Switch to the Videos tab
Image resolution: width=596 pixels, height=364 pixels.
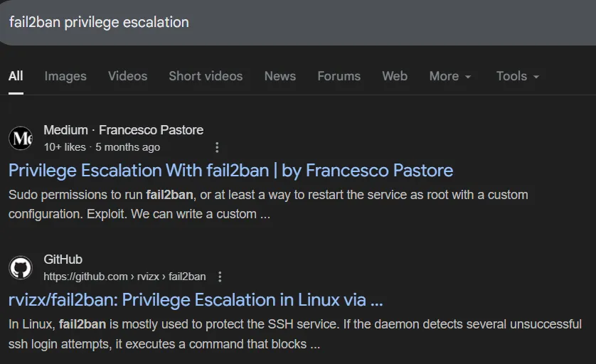[x=128, y=76]
